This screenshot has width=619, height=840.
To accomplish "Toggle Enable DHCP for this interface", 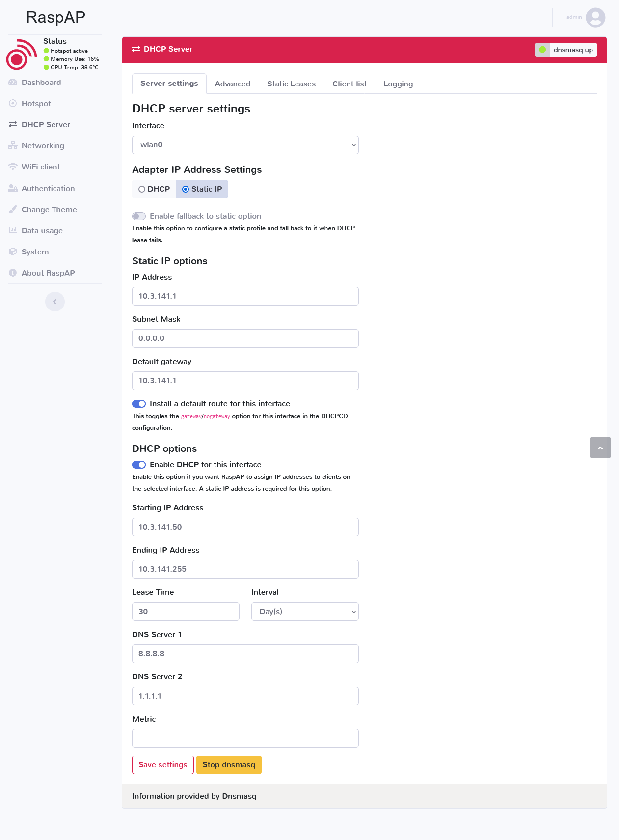I will 139,465.
